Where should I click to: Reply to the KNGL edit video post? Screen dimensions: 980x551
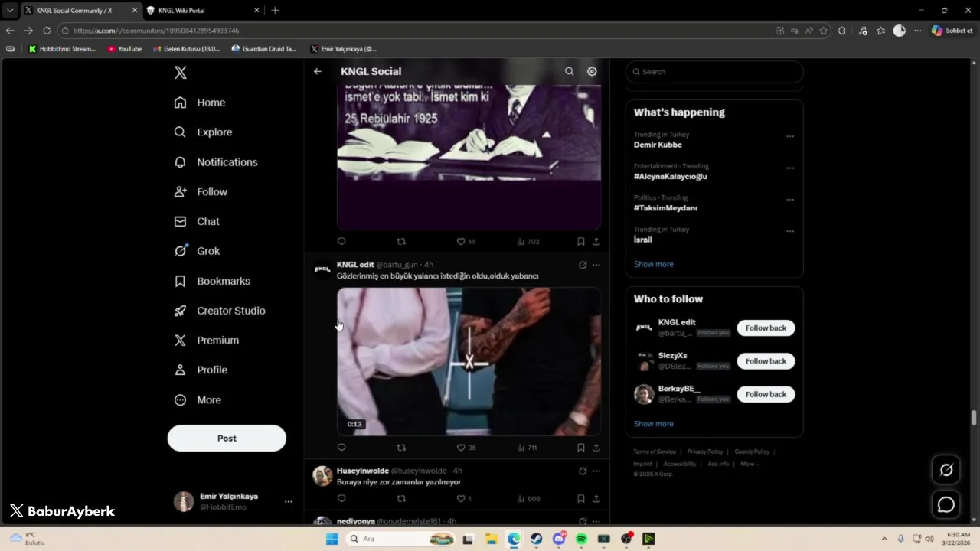coord(341,448)
